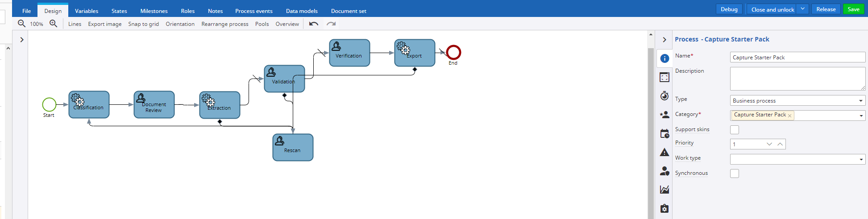Select the Rescan activity node
This screenshot has height=219, width=868.
tap(293, 148)
